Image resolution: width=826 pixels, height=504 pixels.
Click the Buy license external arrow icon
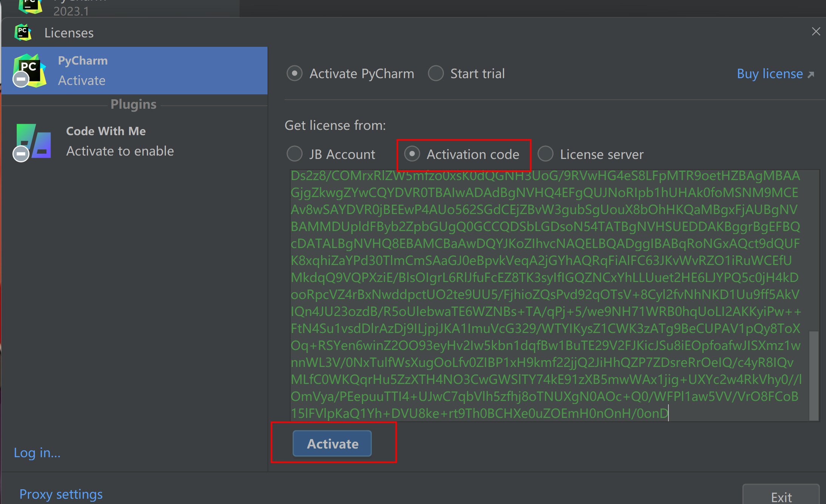pos(811,75)
